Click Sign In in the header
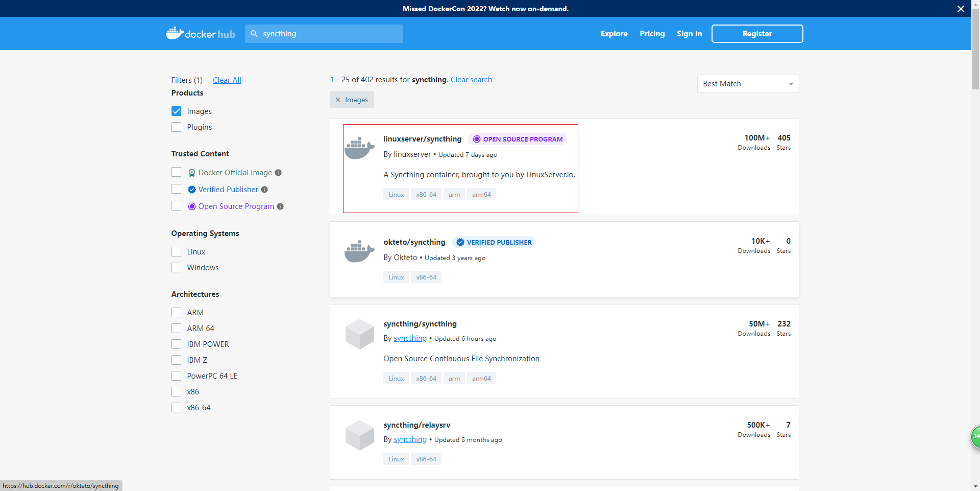The height and width of the screenshot is (491, 980). pos(690,34)
